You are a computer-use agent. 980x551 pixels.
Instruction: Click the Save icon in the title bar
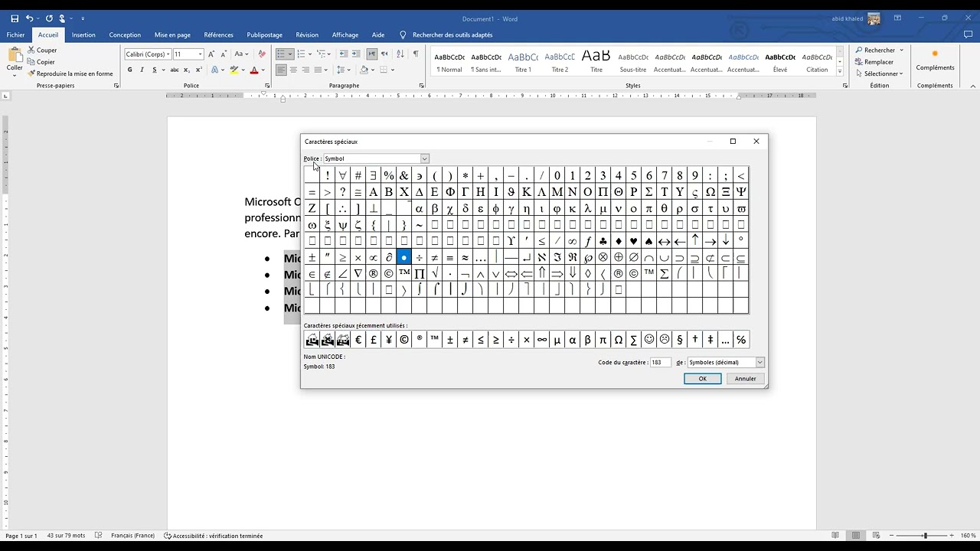click(15, 18)
